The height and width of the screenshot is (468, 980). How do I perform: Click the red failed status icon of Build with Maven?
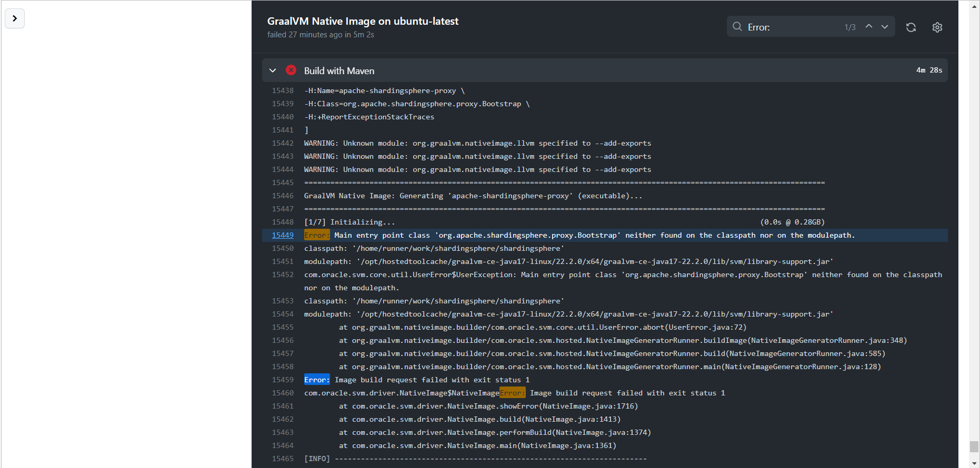click(x=291, y=70)
